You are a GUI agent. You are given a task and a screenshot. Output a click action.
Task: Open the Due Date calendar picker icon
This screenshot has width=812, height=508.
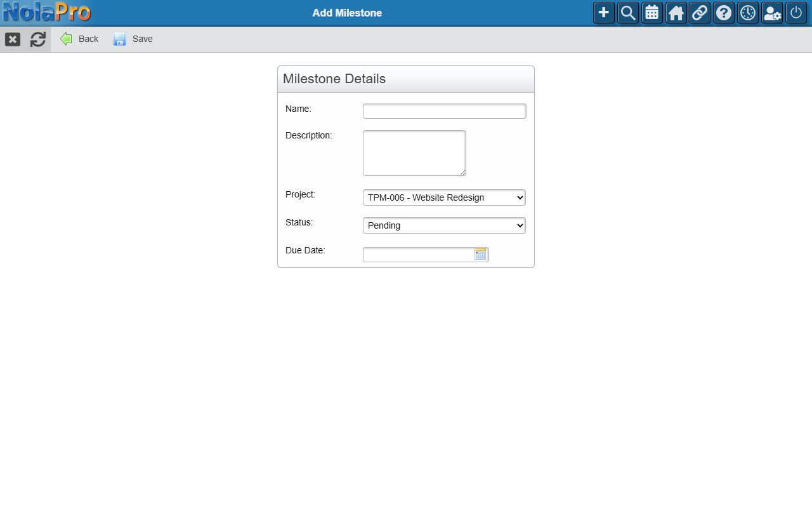point(480,254)
